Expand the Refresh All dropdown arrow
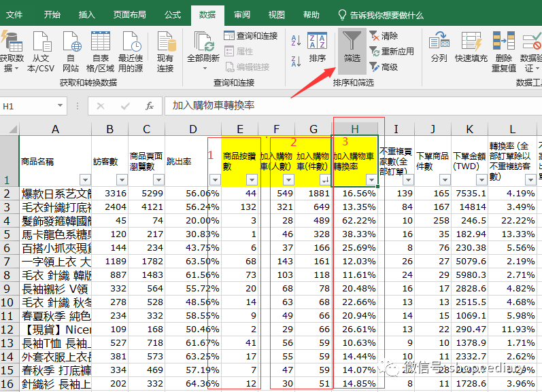Image resolution: width=542 pixels, height=392 pixels. pos(205,69)
